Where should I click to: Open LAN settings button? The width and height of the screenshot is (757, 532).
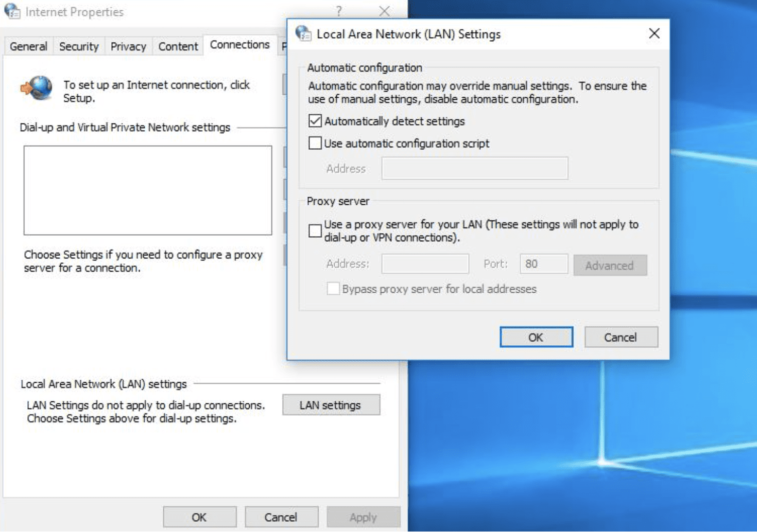point(331,405)
